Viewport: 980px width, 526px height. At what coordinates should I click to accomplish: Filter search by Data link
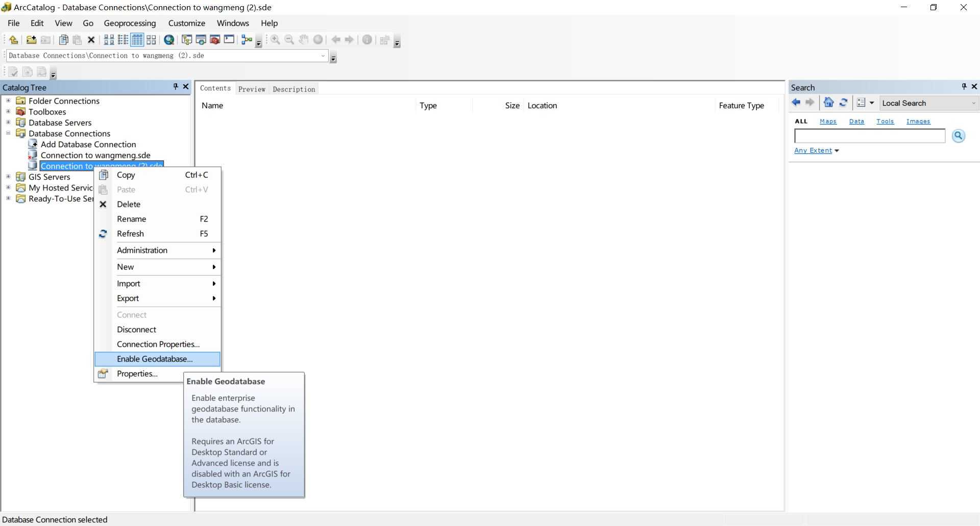[856, 122]
